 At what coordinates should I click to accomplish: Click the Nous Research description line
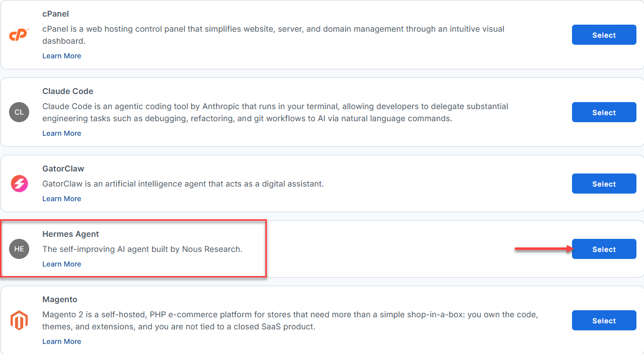[x=142, y=249]
